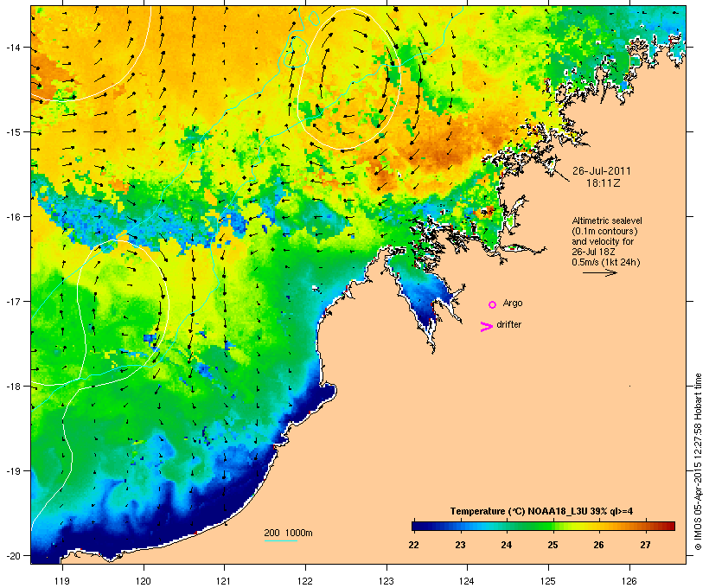Click the '0.5m/s (1kt 24h)' text
The width and height of the screenshot is (709, 588).
tap(606, 262)
